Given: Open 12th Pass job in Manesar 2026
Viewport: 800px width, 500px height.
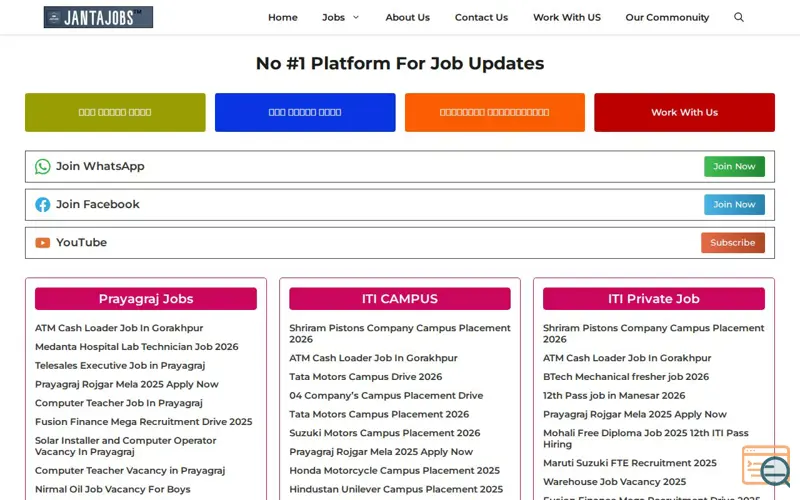Looking at the screenshot, I should 614,395.
